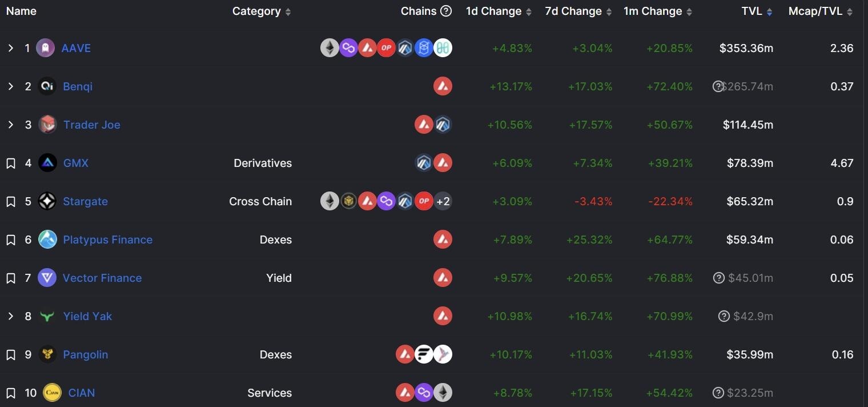Open the CIAN protocol link
Screen dimensions: 868x407
[82, 393]
